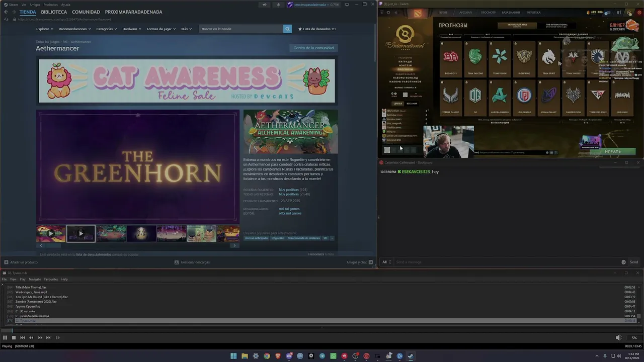Image resolution: width=644 pixels, height=362 pixels.
Task: Click Gestionar descargas
Action: (192, 262)
